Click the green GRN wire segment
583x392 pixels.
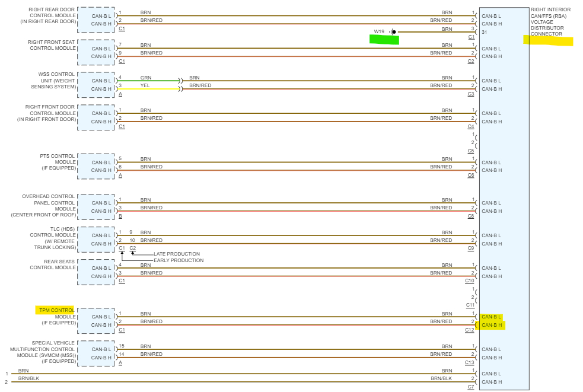(x=149, y=81)
